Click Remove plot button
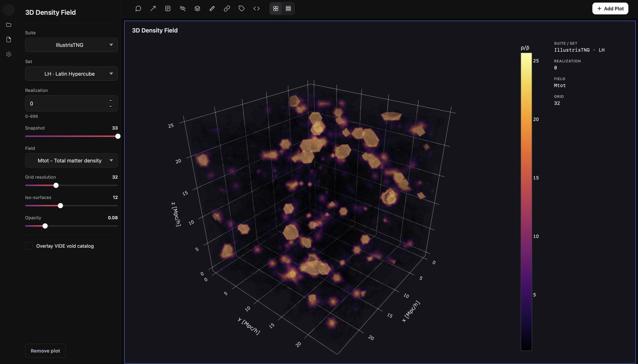This screenshot has height=364, width=638. [x=45, y=351]
